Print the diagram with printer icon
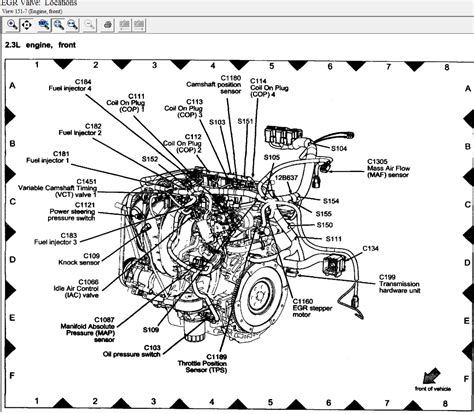 click(x=107, y=25)
